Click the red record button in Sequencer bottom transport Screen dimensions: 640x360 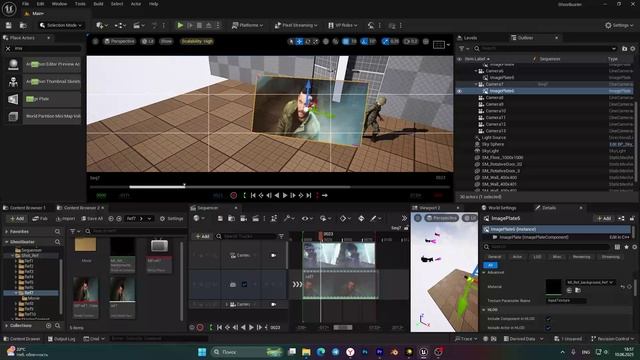[x=200, y=327]
